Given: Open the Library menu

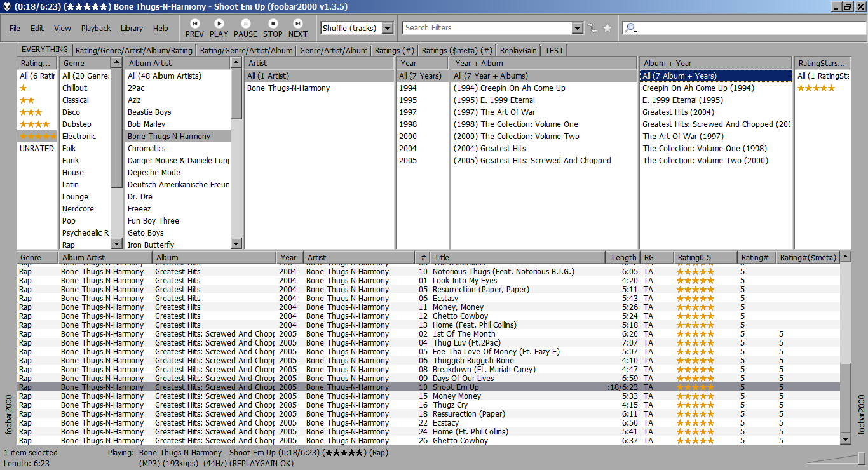Looking at the screenshot, I should coord(132,29).
